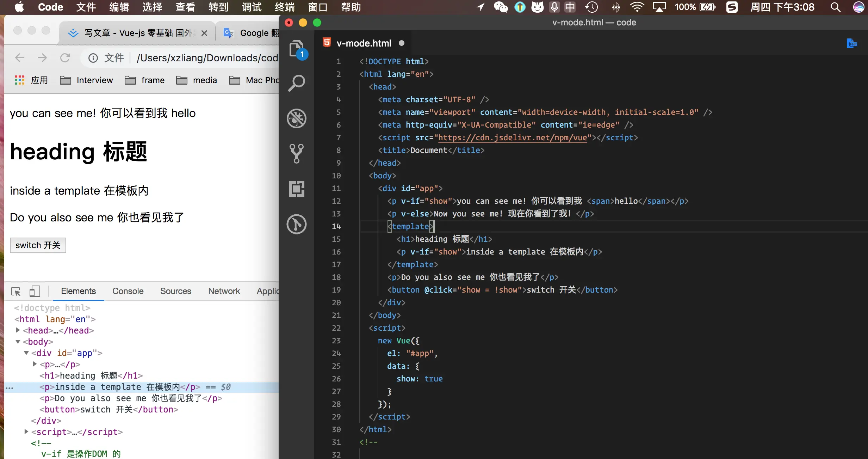Open the Search panel in activity bar
Screen dimensions: 868x459
(296, 84)
